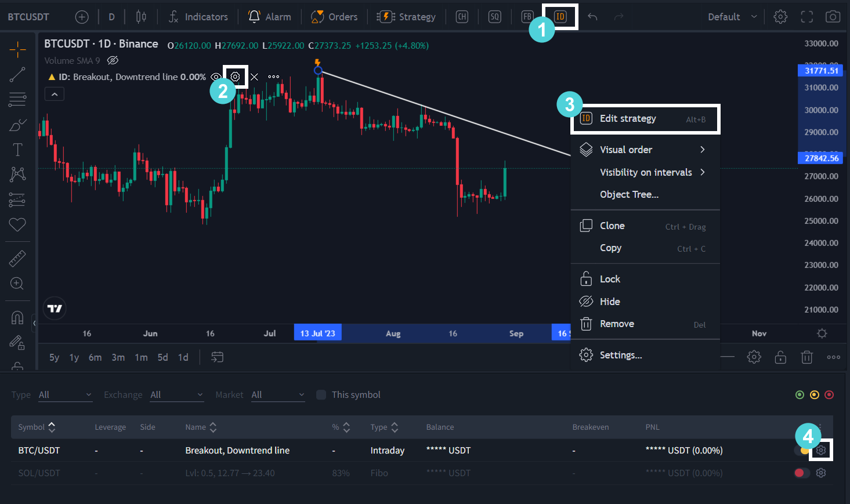Select the zoom in tool
The image size is (850, 504).
(x=17, y=284)
